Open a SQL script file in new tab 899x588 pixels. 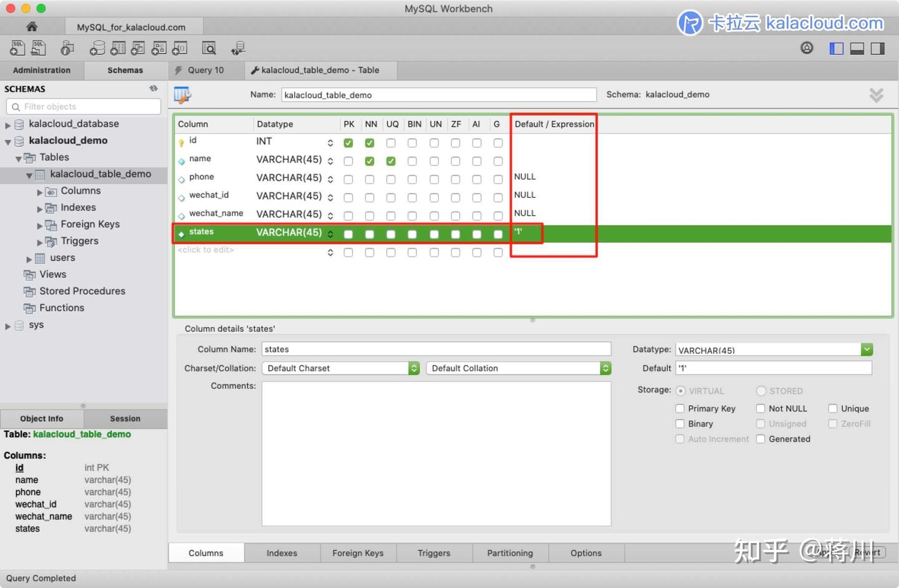click(38, 47)
